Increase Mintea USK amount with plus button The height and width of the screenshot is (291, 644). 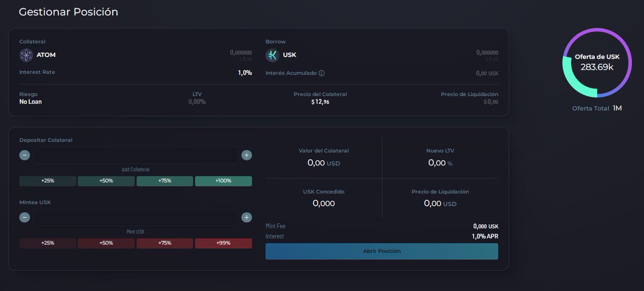click(247, 217)
